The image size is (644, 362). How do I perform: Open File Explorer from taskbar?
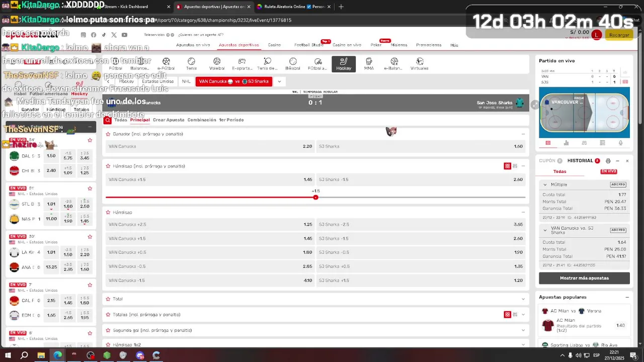pos(41,355)
